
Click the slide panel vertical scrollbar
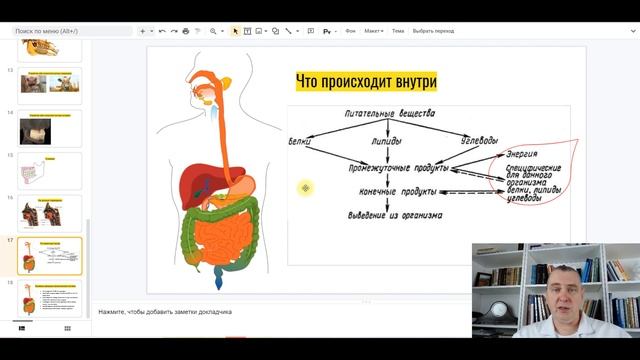coord(88,268)
